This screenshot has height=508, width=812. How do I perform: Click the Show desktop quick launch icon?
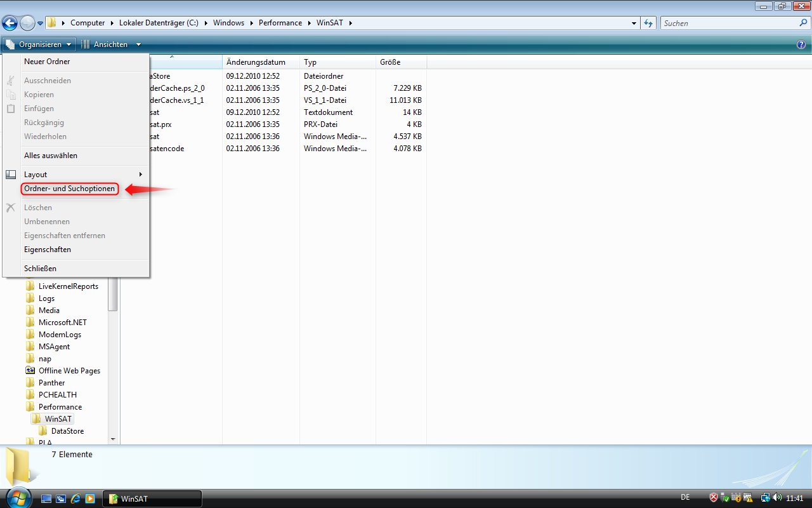pos(46,498)
